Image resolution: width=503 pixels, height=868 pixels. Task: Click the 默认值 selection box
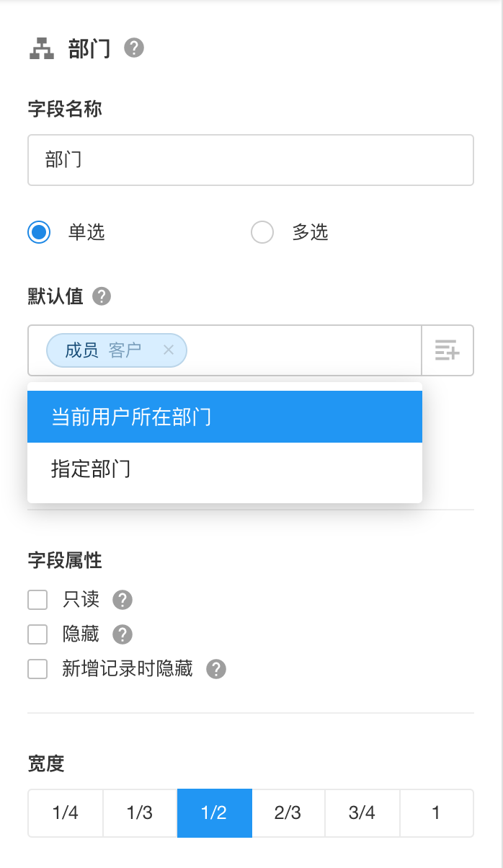point(303,350)
